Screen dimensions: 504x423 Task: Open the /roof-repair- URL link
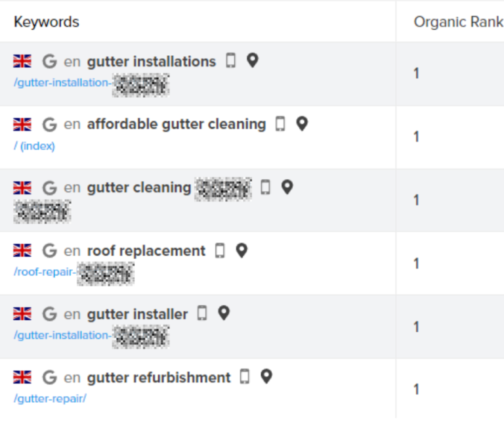coord(45,272)
